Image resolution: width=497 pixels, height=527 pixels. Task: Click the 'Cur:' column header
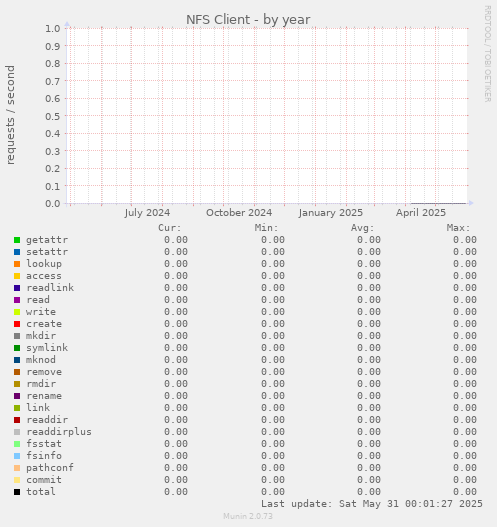[170, 228]
